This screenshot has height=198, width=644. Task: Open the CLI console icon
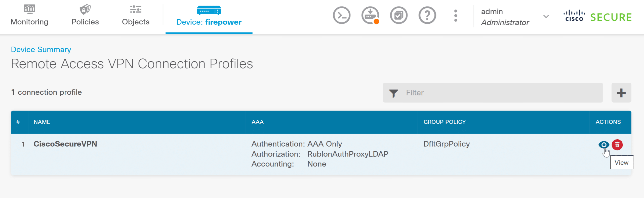click(341, 16)
